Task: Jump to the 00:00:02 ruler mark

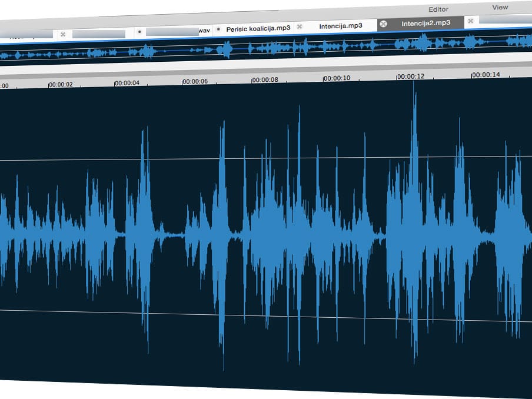Action: click(x=61, y=84)
